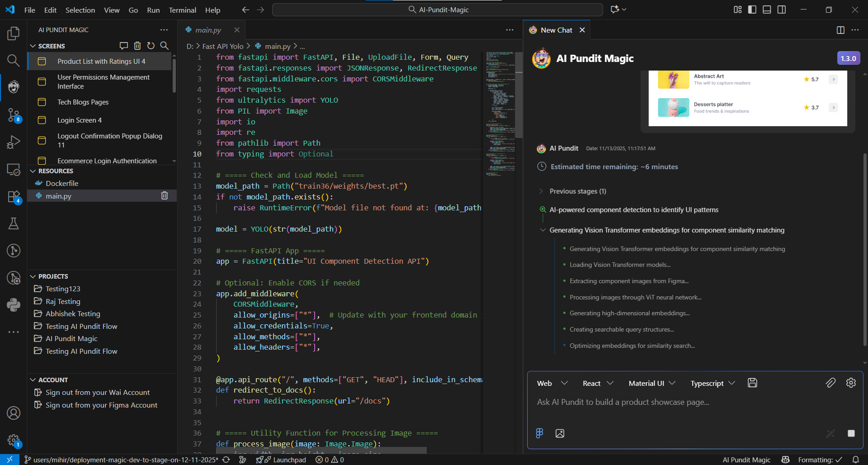This screenshot has width=868, height=465.
Task: Open the Terminal menu
Action: (x=182, y=10)
